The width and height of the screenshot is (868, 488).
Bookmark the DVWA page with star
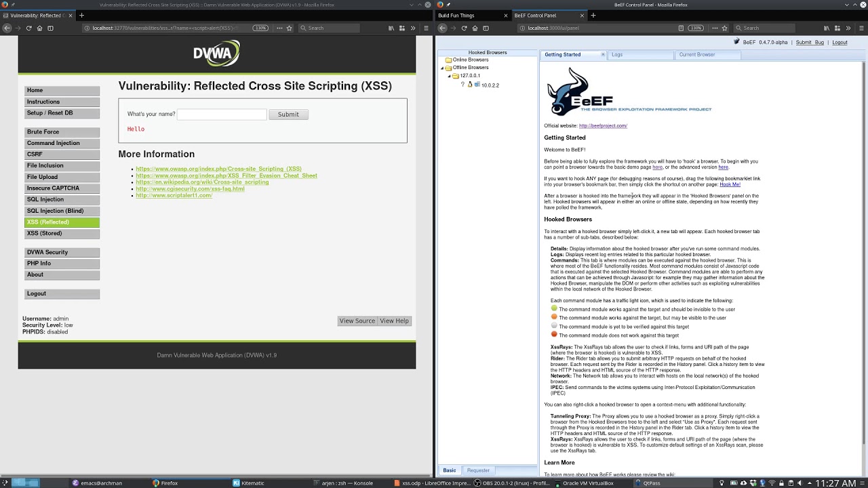(290, 28)
